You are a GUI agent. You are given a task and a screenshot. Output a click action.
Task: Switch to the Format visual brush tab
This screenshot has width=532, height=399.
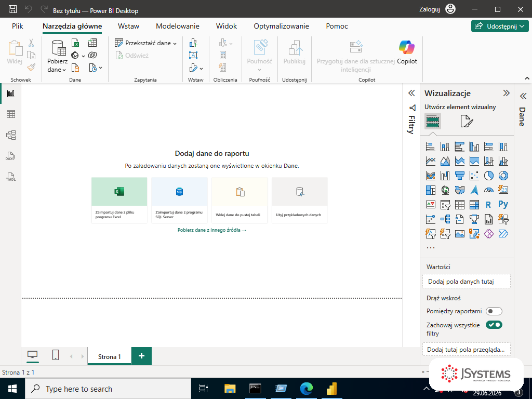click(467, 121)
